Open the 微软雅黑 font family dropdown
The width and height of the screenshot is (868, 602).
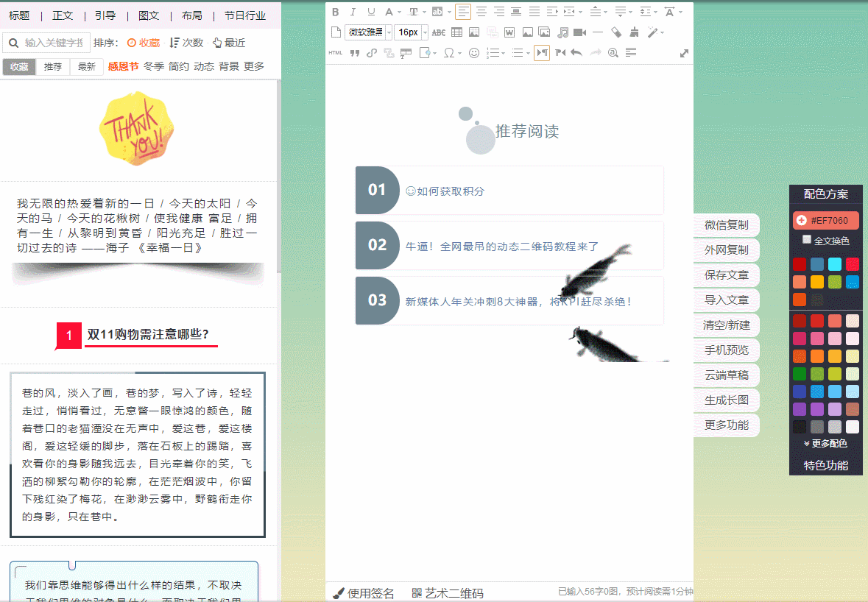(x=364, y=32)
